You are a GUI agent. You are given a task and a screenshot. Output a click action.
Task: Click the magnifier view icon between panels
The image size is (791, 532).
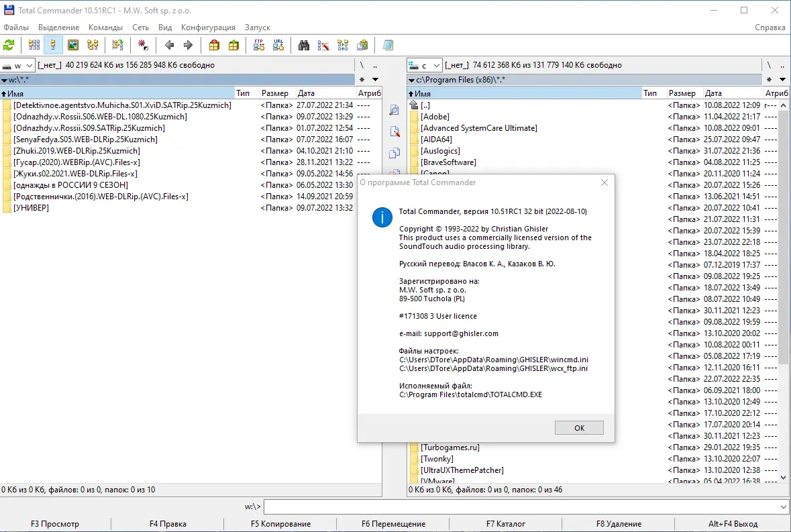394,110
